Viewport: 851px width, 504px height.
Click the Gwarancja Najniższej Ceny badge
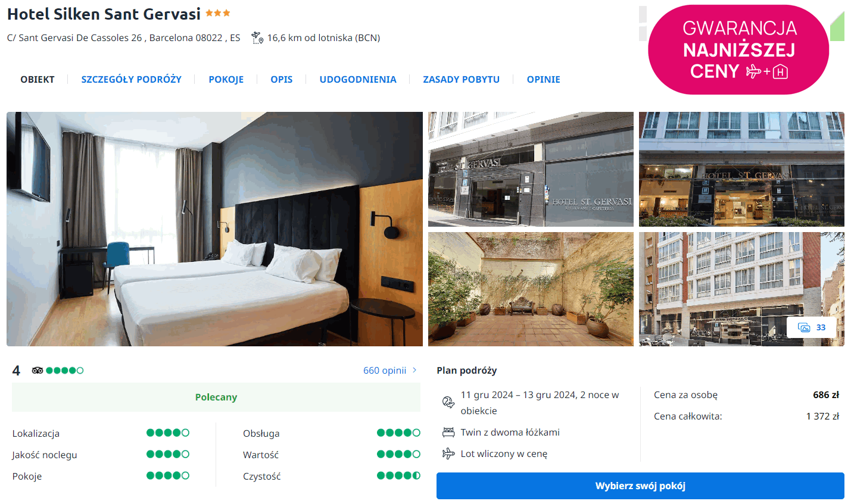click(738, 50)
